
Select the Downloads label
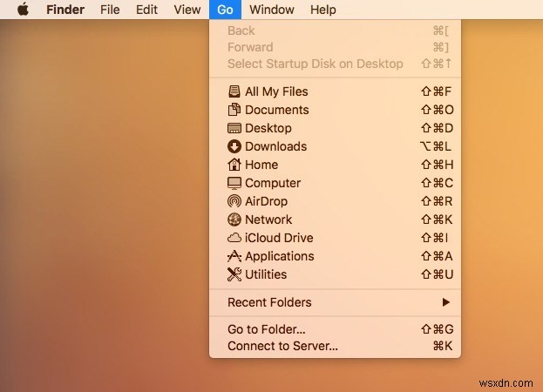point(275,146)
